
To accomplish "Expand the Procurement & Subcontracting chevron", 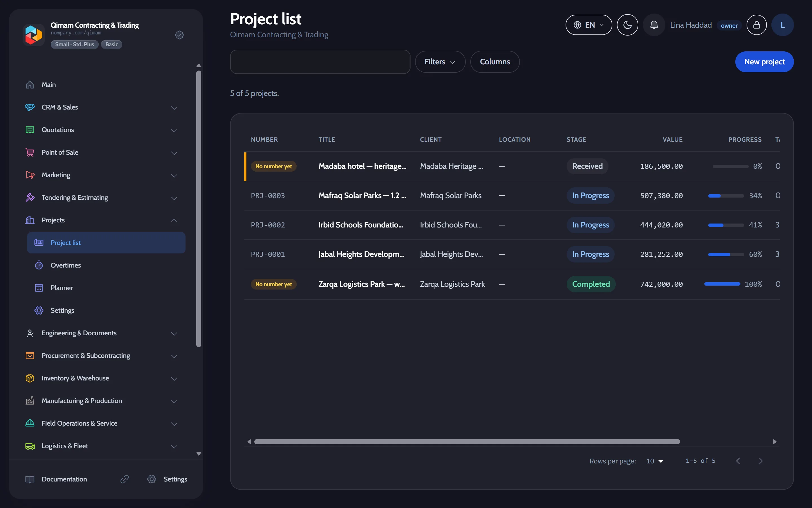I will pyautogui.click(x=174, y=356).
